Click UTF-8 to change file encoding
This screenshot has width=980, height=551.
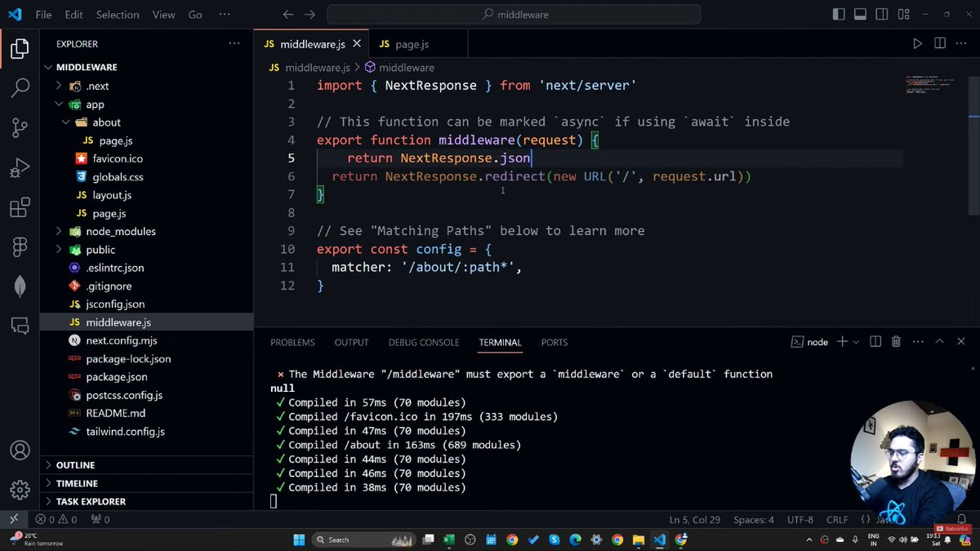800,519
